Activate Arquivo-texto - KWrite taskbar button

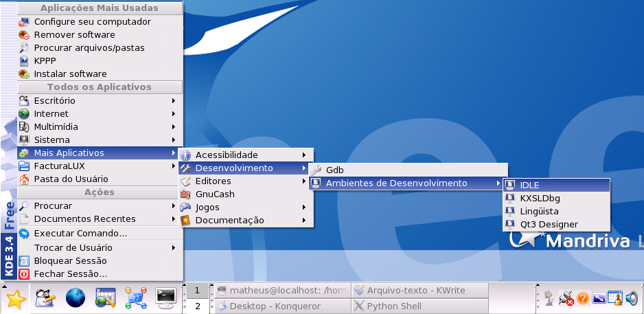point(419,291)
